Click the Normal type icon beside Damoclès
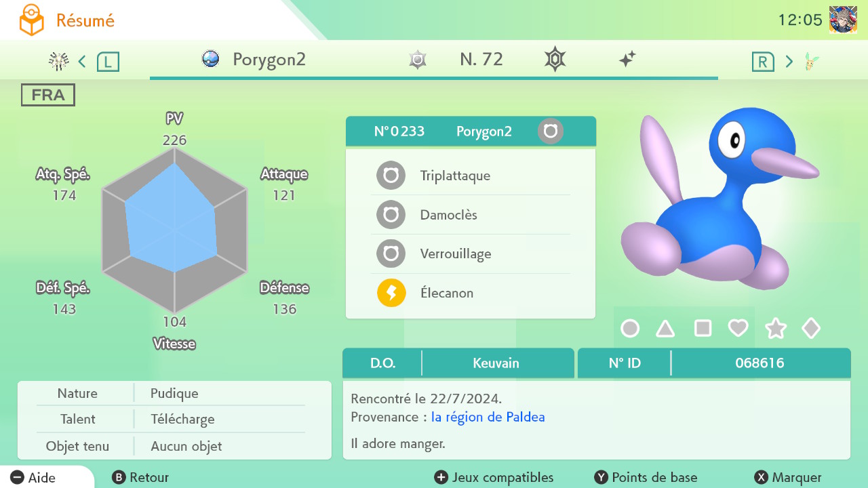The height and width of the screenshot is (488, 868). (x=391, y=215)
